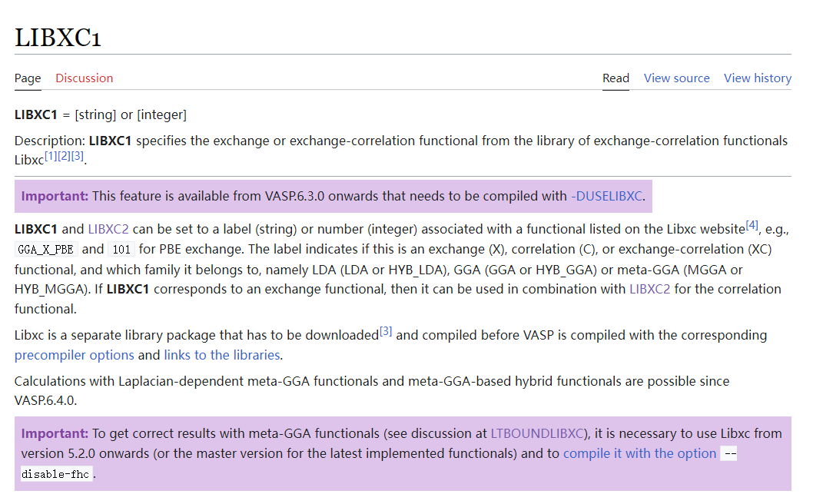Open the View source tab

point(676,78)
